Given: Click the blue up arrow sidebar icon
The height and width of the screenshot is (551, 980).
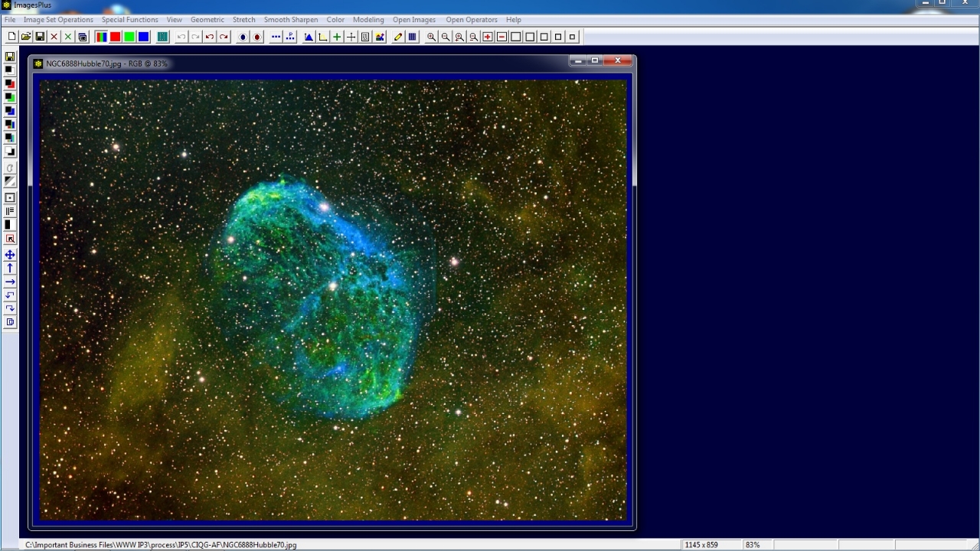Looking at the screenshot, I should click(x=10, y=268).
